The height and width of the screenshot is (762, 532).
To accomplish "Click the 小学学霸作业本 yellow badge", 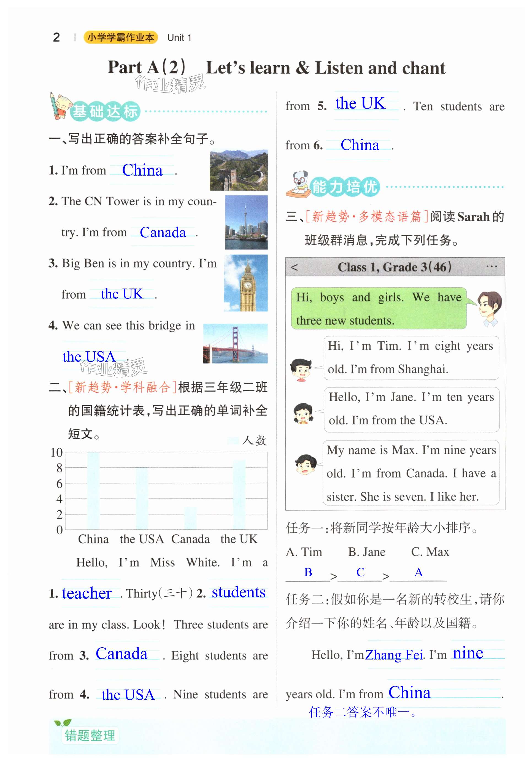I will [x=120, y=37].
